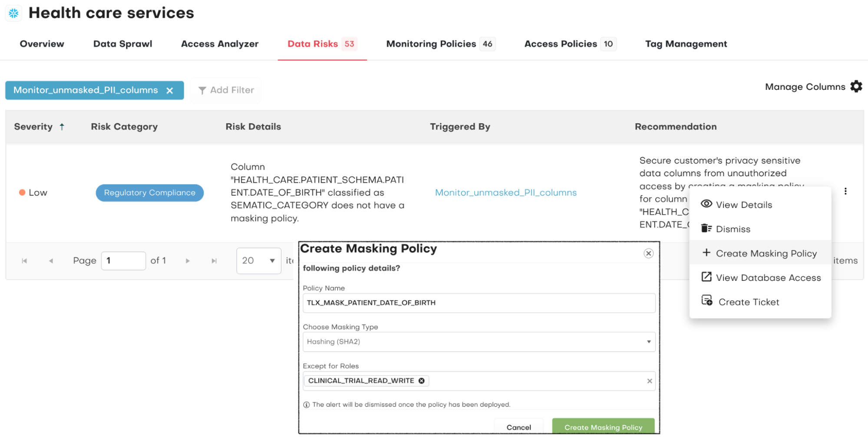
Task: Go to last page of results
Action: pyautogui.click(x=214, y=261)
